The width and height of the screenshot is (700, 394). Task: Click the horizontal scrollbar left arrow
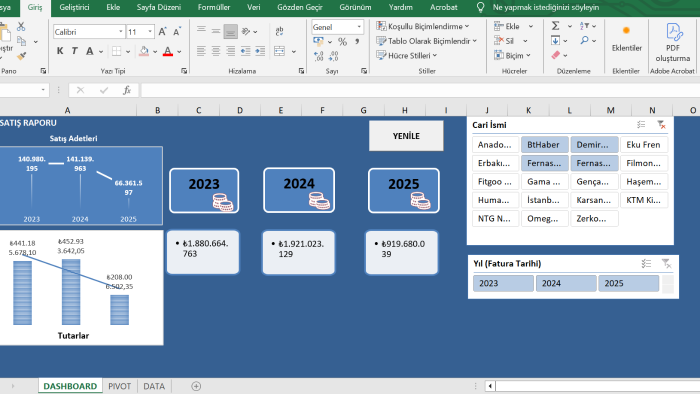pyautogui.click(x=490, y=386)
